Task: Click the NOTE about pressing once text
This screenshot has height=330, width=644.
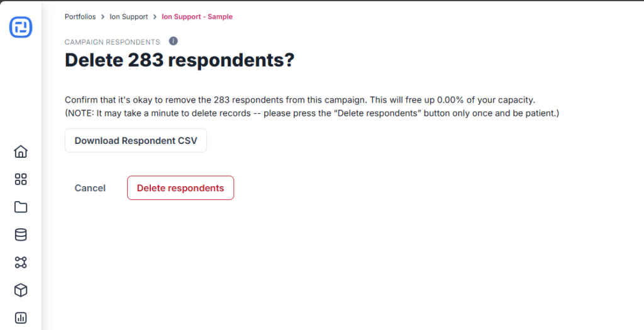Action: (x=312, y=113)
